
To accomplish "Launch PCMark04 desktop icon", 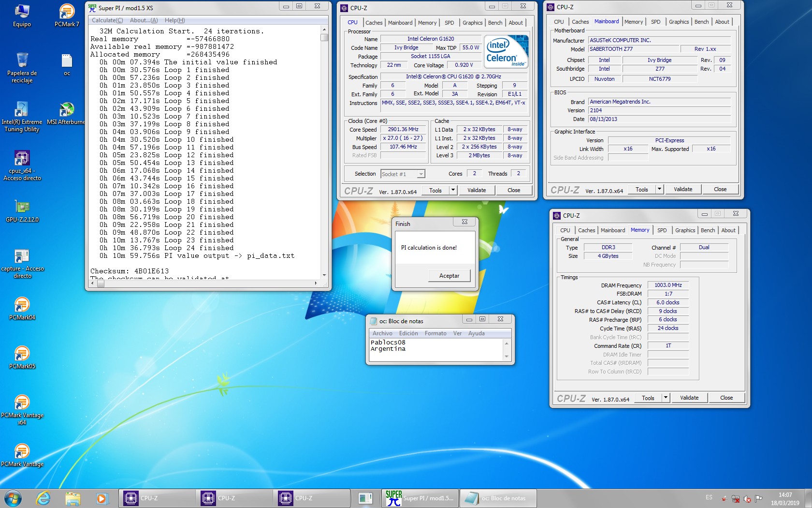I will (22, 309).
